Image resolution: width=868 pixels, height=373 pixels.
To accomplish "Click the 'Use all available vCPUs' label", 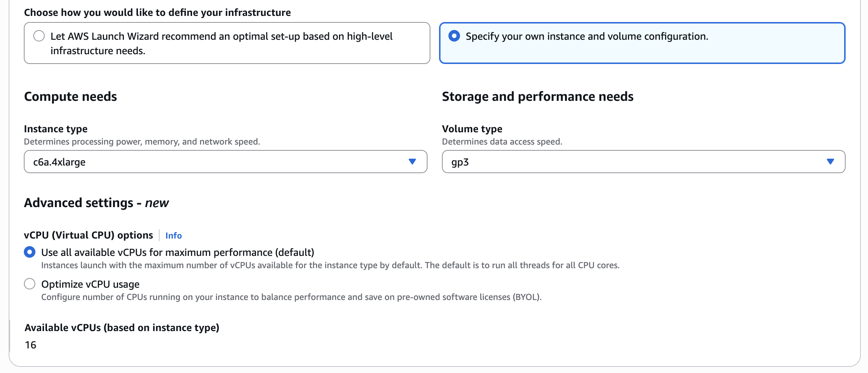I will [178, 252].
